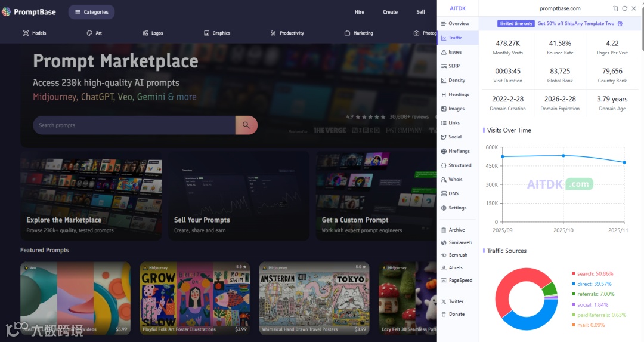Click the Images sidebar icon
644x342 pixels.
point(444,109)
